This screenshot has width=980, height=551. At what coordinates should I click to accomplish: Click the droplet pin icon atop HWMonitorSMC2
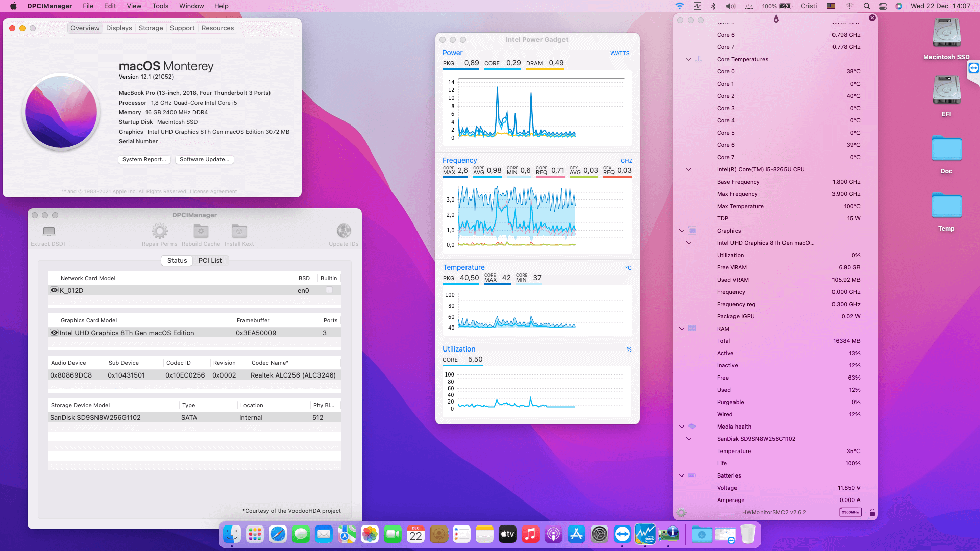coord(776,19)
